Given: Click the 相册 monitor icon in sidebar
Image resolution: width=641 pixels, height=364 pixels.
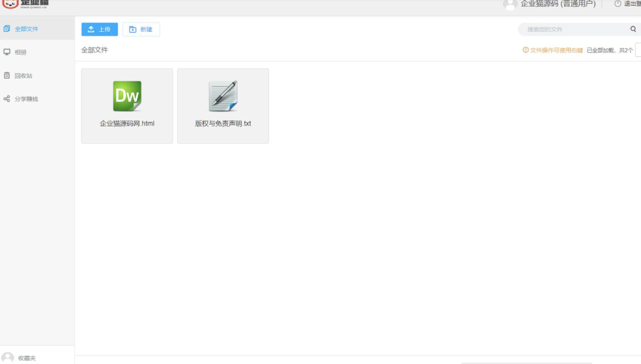Looking at the screenshot, I should click(7, 52).
